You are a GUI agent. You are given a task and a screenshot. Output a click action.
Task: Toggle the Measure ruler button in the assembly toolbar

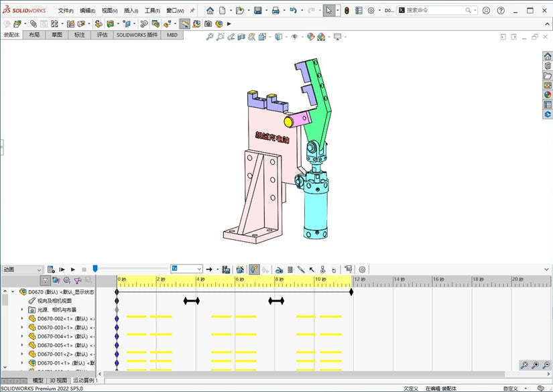[184, 24]
